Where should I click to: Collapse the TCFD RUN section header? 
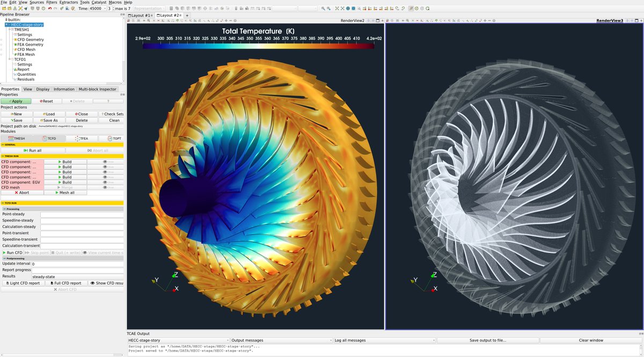point(62,203)
